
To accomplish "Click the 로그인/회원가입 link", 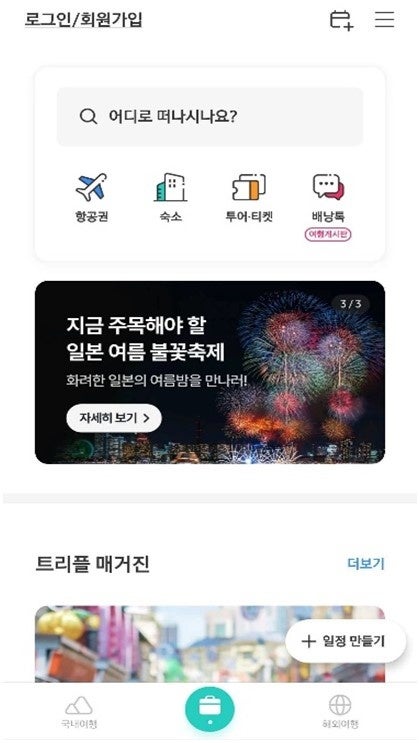I will (83, 20).
